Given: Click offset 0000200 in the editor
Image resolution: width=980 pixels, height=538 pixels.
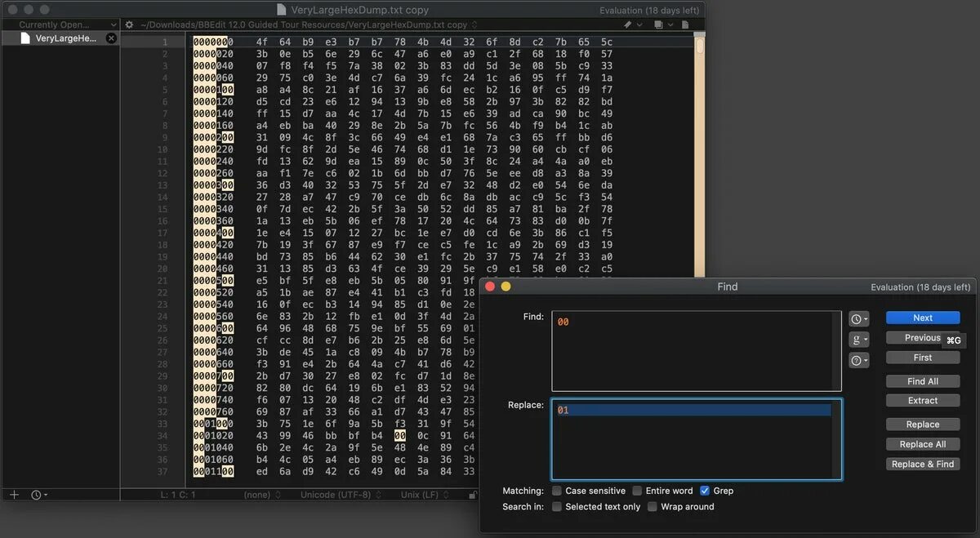Looking at the screenshot, I should point(213,137).
